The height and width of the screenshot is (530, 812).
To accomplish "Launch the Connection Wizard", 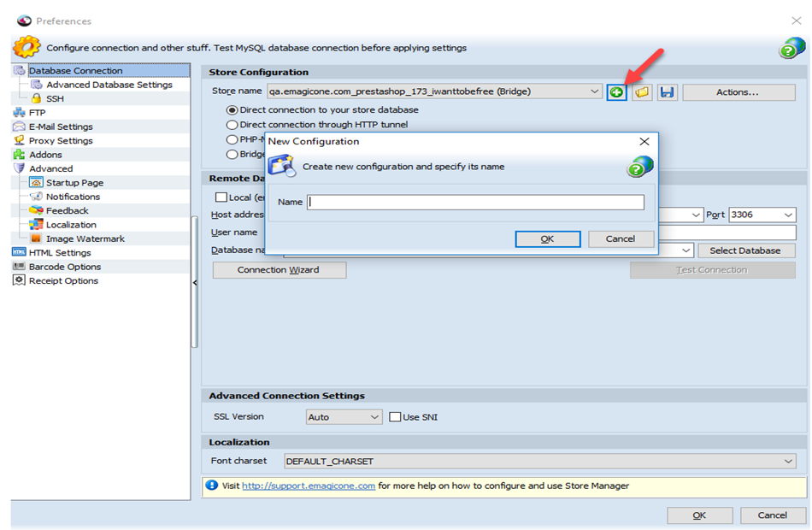I will (x=279, y=270).
